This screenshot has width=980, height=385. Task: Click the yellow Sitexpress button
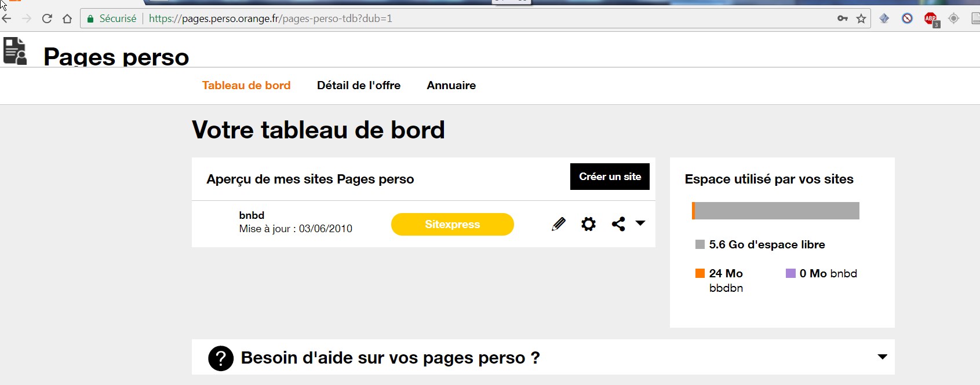click(x=452, y=224)
